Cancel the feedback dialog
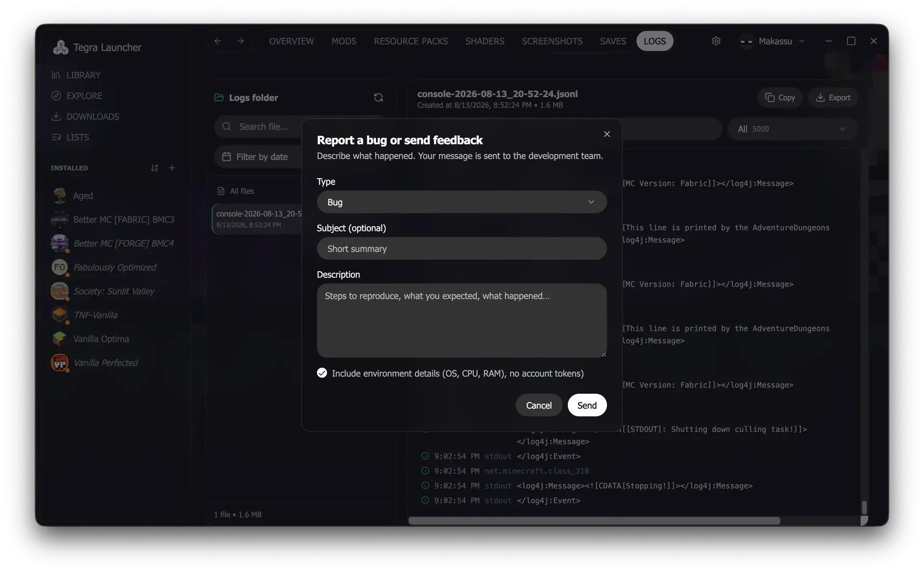Viewport: 924px width, 573px height. pyautogui.click(x=539, y=405)
